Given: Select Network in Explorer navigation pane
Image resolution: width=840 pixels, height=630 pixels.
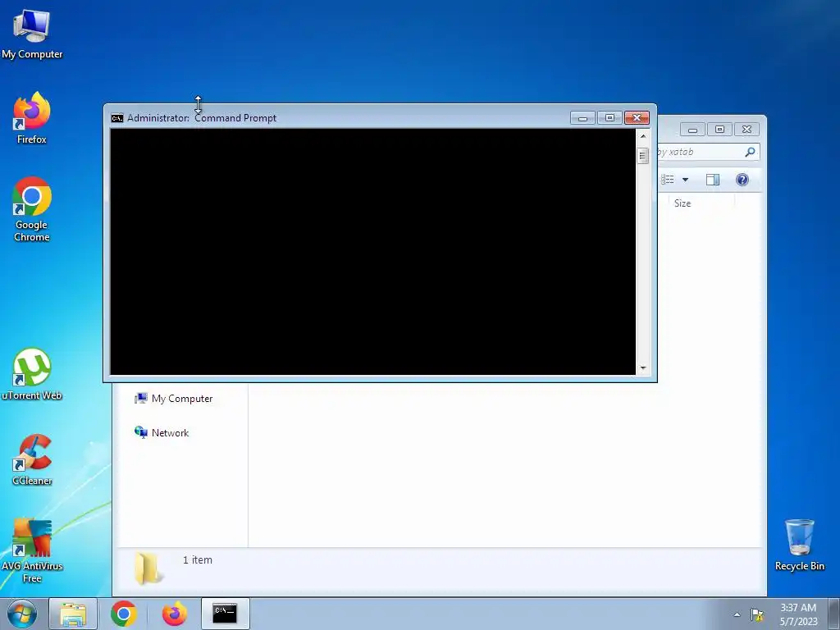Looking at the screenshot, I should (x=162, y=433).
